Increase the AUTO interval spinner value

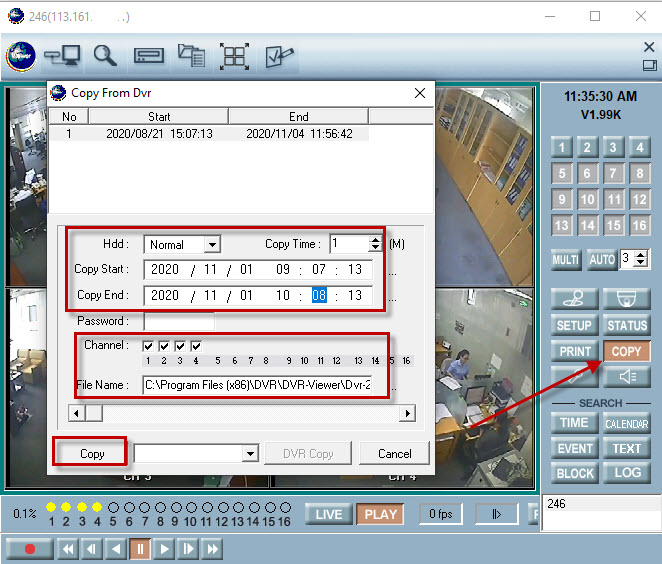pos(641,255)
